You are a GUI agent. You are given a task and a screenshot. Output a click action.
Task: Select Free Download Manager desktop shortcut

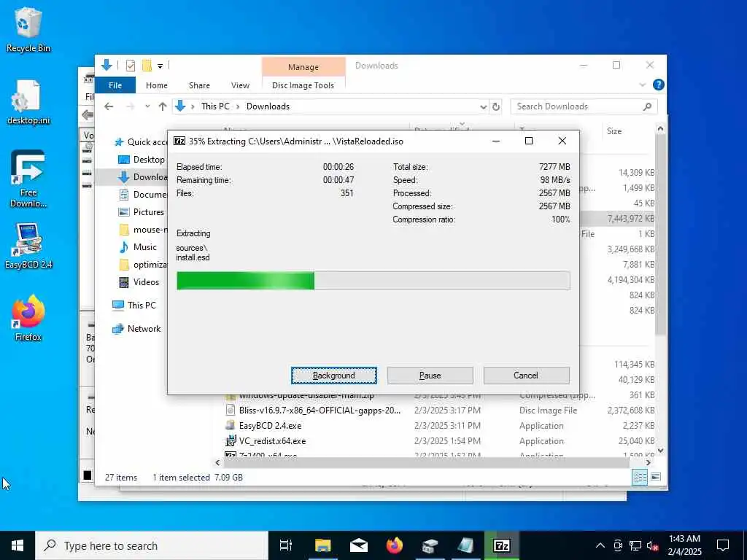point(28,179)
